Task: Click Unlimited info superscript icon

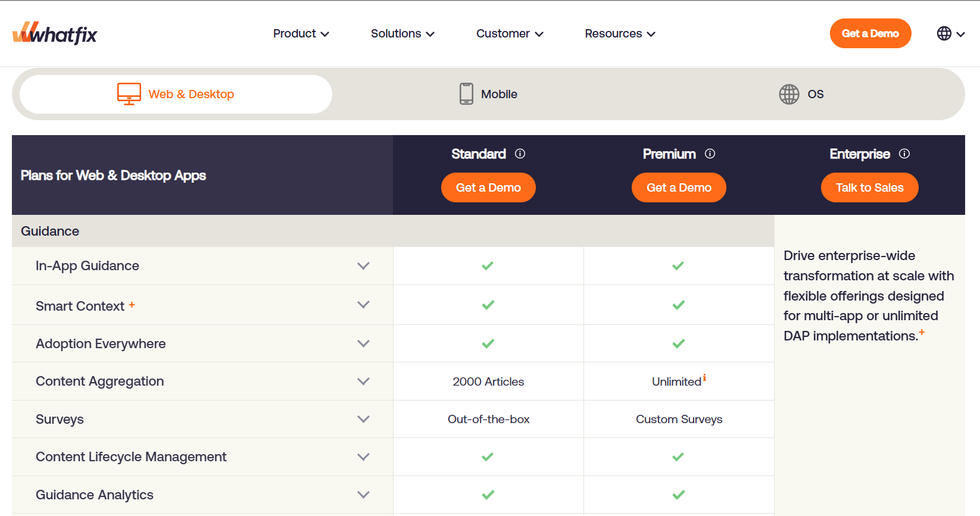Action: tap(704, 377)
